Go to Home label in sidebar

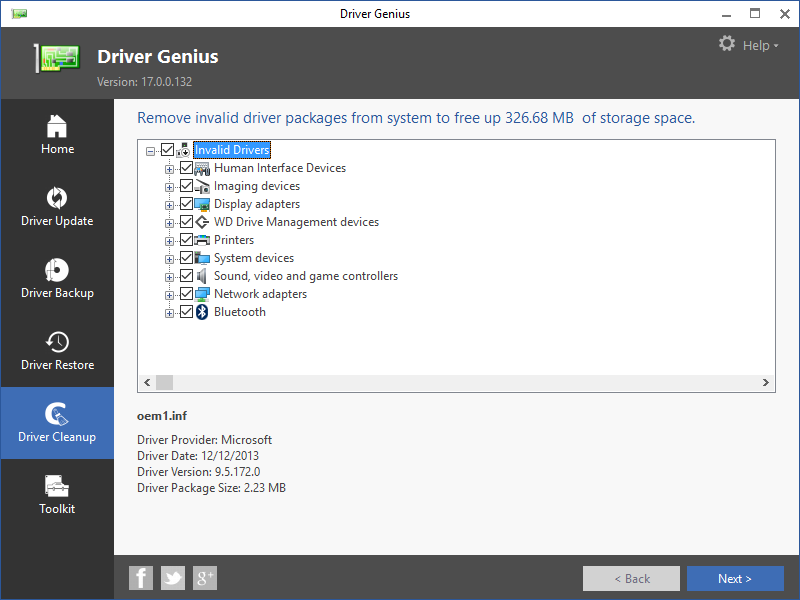pos(58,149)
